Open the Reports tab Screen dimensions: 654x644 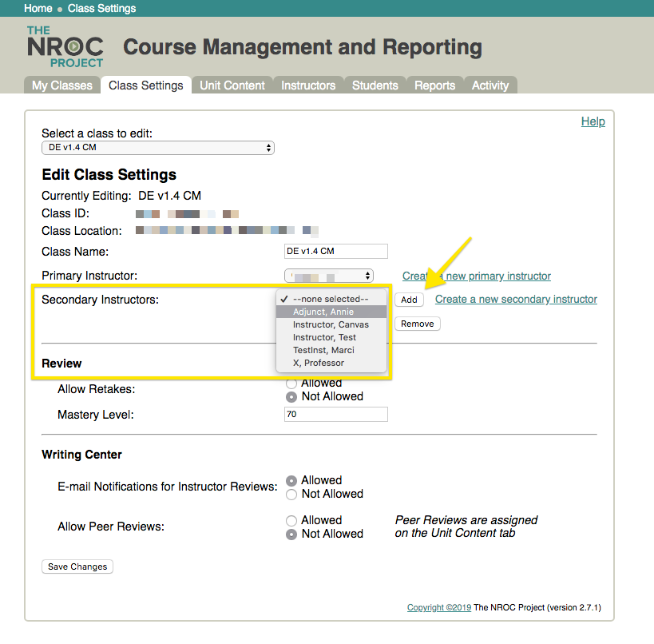click(434, 85)
